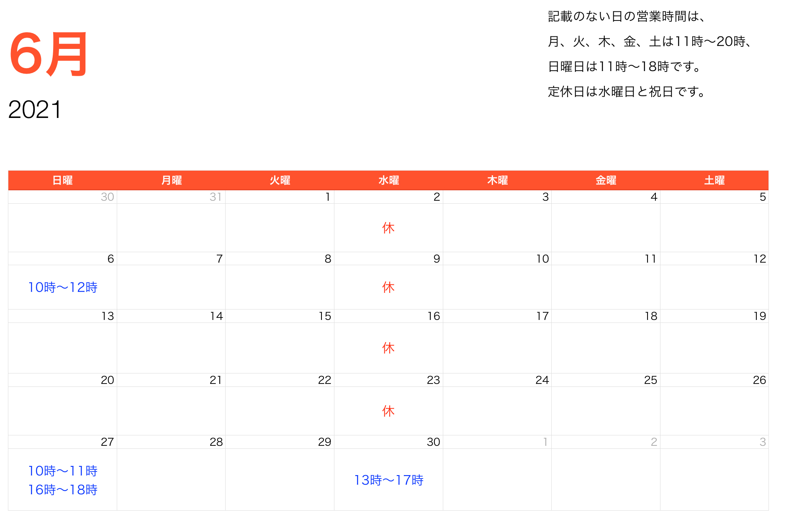Click the 金曜 column header
Image resolution: width=794 pixels, height=532 pixels.
point(606,180)
